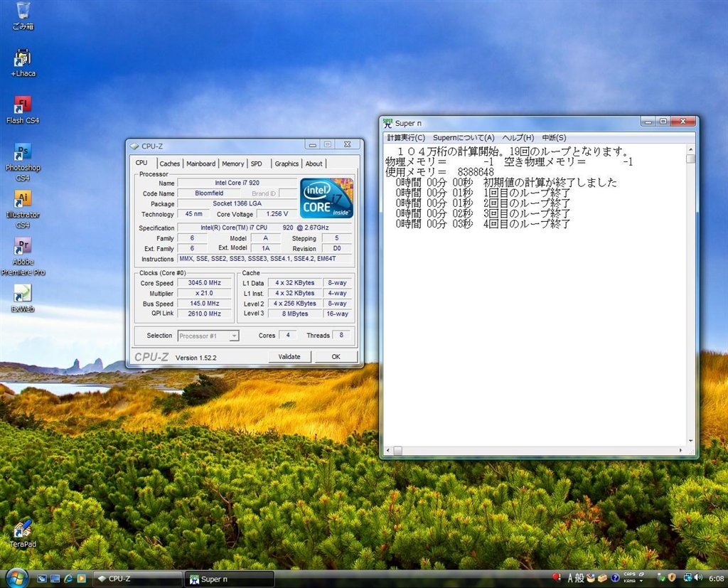Click the Windows Start orb
The width and height of the screenshot is (728, 588).
[x=17, y=578]
